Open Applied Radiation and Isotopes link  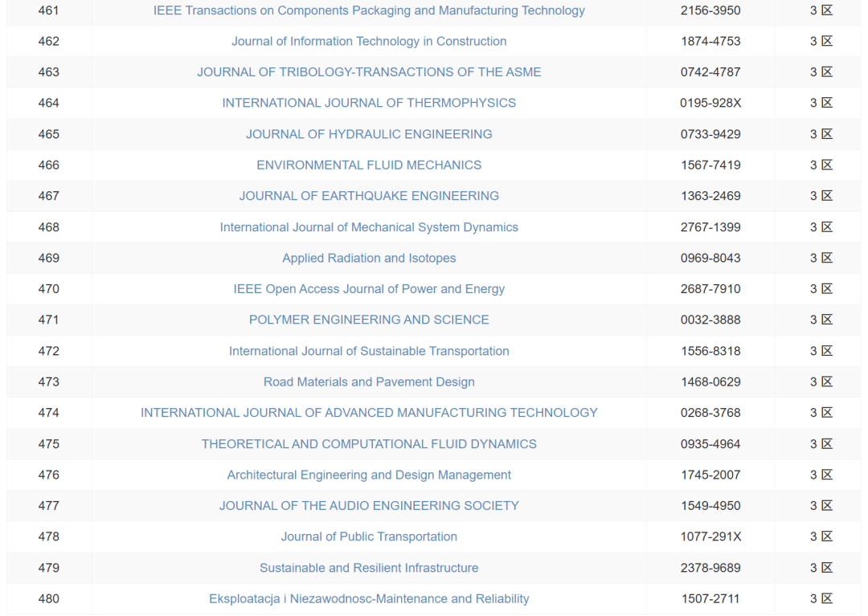click(369, 259)
